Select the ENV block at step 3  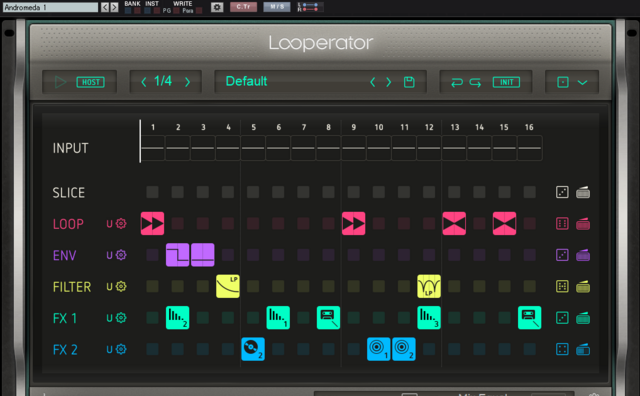[202, 255]
